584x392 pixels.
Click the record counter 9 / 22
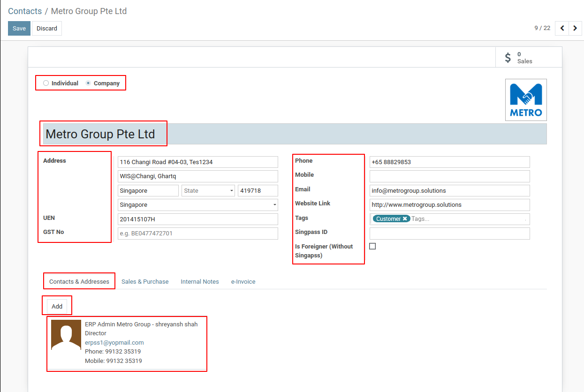pyautogui.click(x=542, y=28)
